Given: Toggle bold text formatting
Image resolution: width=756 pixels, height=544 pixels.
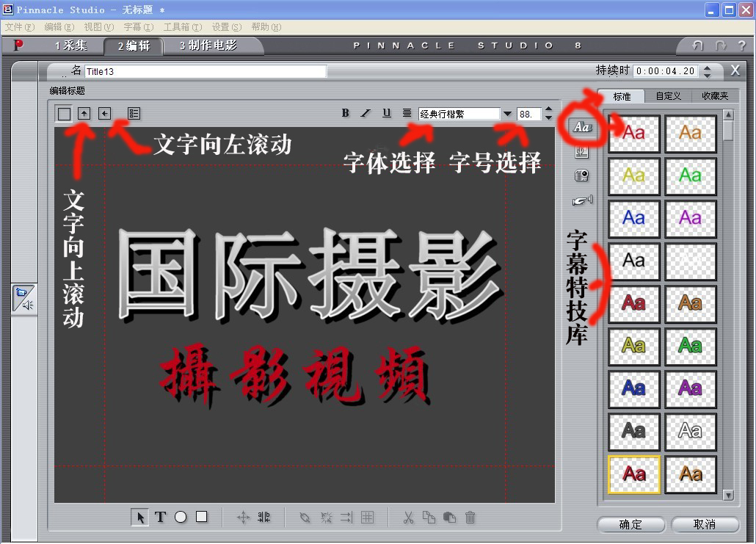Looking at the screenshot, I should (x=346, y=113).
